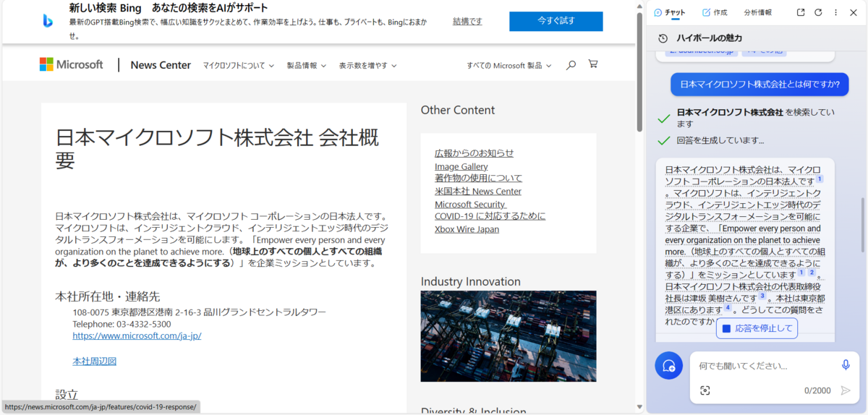Expand the マイクロソフトについて menu

(238, 65)
